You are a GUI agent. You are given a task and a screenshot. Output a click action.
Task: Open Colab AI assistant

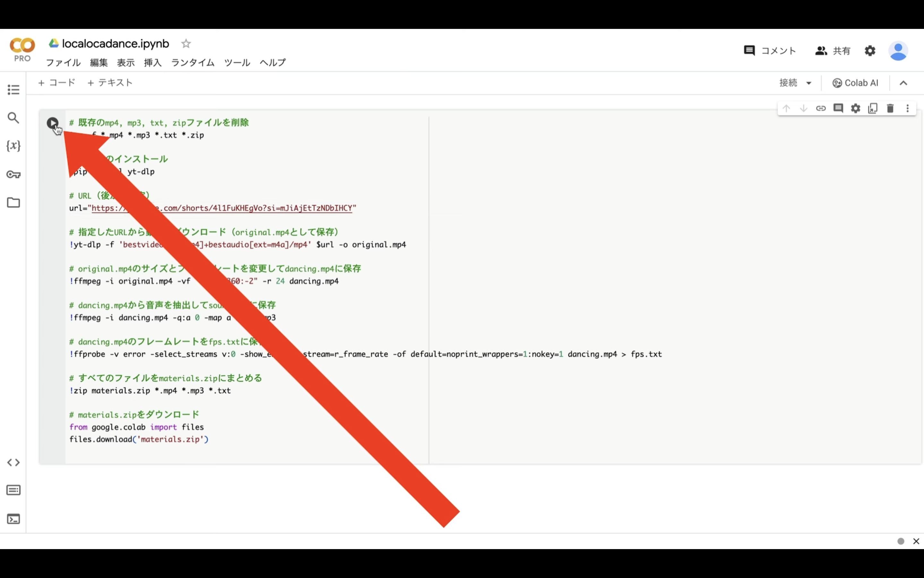[855, 83]
